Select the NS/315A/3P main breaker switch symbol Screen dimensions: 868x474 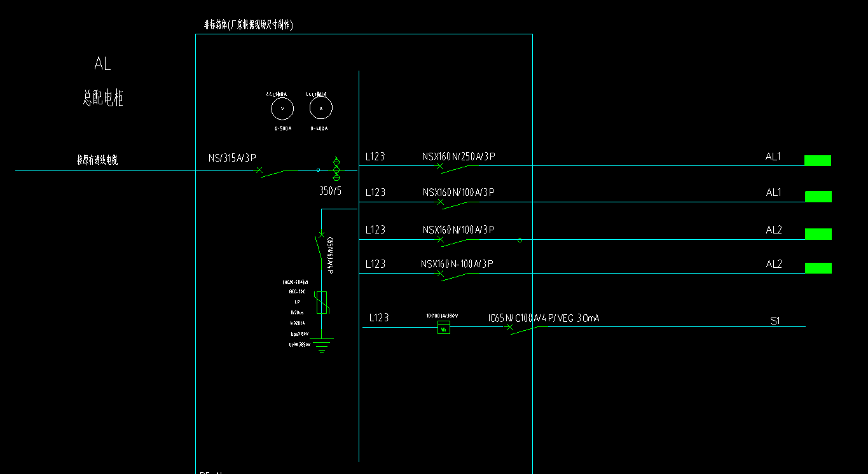272,172
